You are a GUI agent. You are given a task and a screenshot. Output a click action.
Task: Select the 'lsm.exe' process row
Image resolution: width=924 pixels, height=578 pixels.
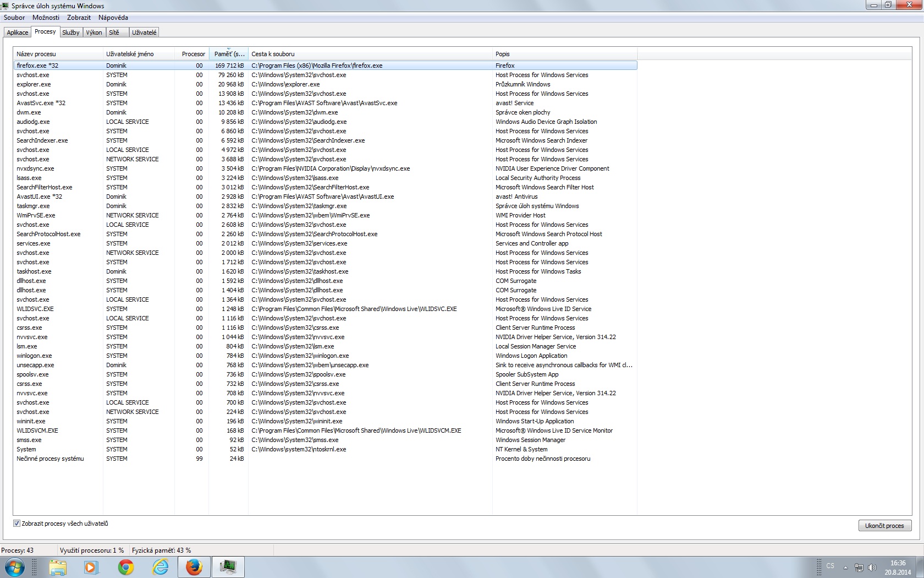point(326,346)
